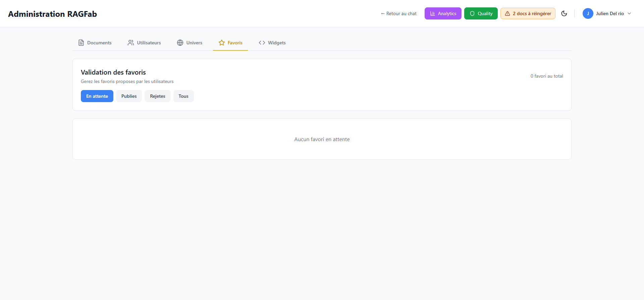Click the Documents file icon
Viewport: 644px width, 300px height.
pos(81,43)
